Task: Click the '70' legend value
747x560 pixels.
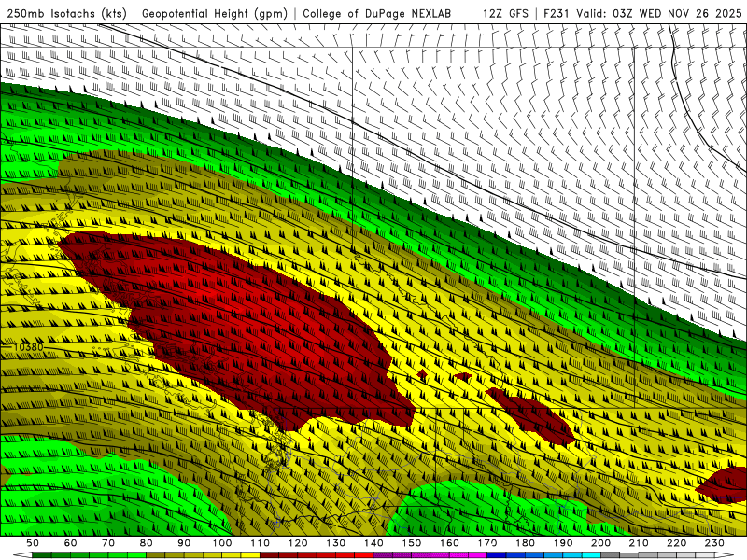Action: 108,543
